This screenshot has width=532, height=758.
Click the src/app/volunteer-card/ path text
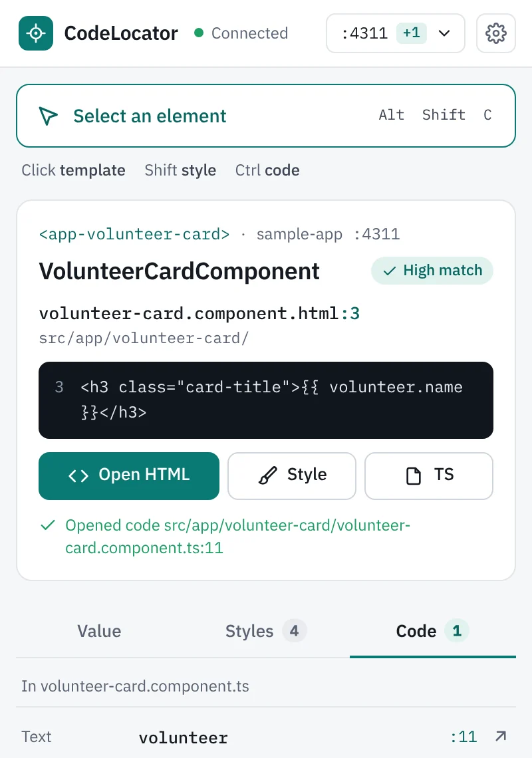[x=144, y=338]
